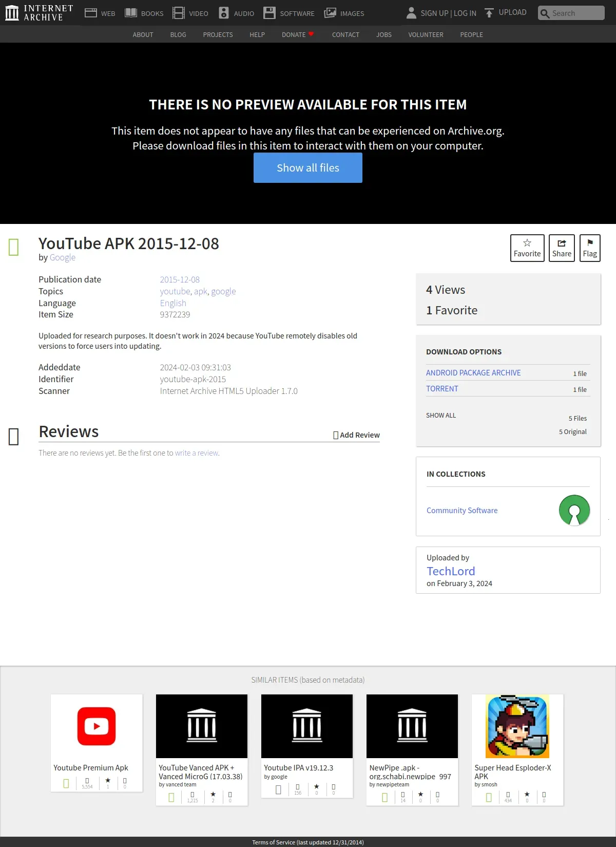
Task: Open the Software section icon
Action: (x=269, y=13)
